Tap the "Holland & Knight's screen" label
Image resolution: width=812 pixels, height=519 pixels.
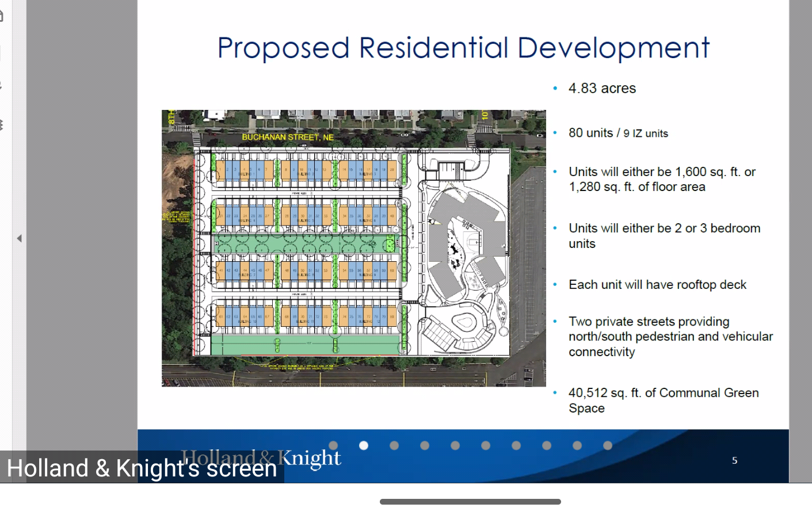tap(142, 468)
